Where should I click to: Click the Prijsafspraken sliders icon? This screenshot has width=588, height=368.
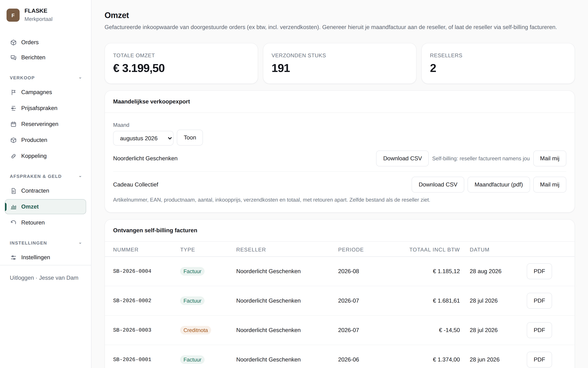[14, 108]
